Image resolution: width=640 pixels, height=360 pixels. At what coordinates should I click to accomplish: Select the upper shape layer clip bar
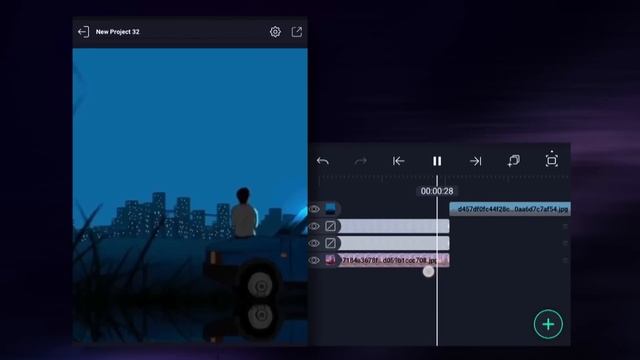pos(393,226)
